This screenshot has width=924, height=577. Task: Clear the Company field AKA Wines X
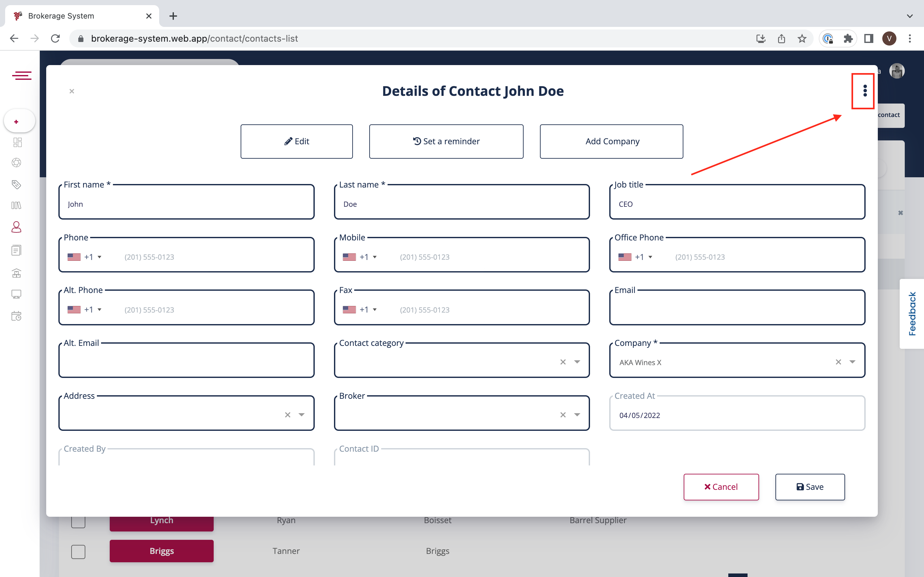click(x=838, y=362)
